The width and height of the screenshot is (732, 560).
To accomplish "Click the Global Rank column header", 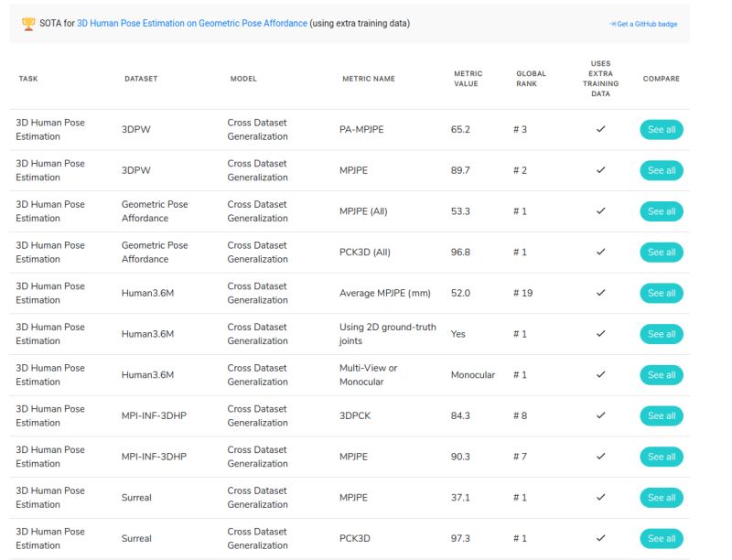I will pyautogui.click(x=531, y=79).
